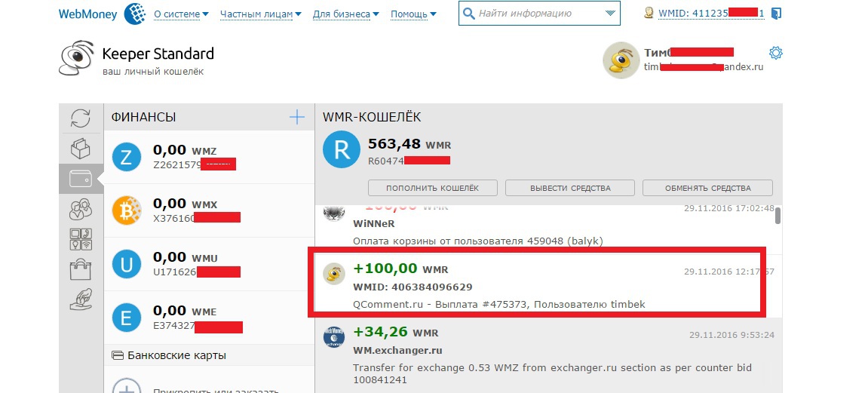Open the search field dropdown arrow
The width and height of the screenshot is (868, 393).
[x=610, y=14]
